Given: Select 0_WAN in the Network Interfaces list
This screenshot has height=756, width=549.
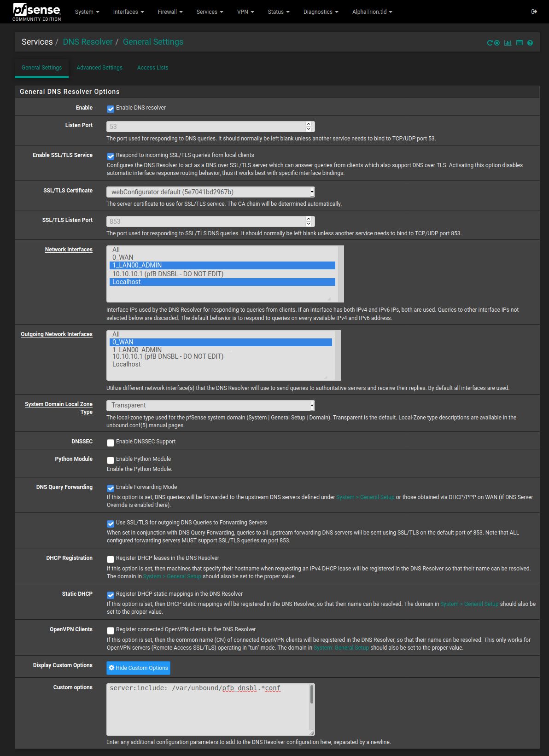Looking at the screenshot, I should (x=222, y=257).
